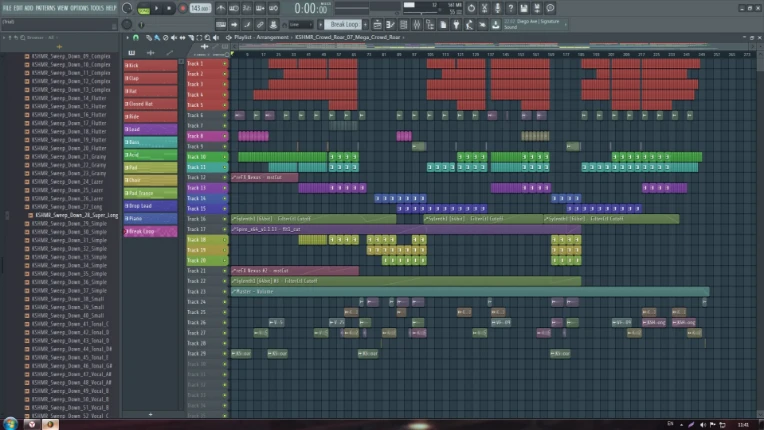Click the microphone recording icon
The height and width of the screenshot is (430, 764).
[497, 8]
